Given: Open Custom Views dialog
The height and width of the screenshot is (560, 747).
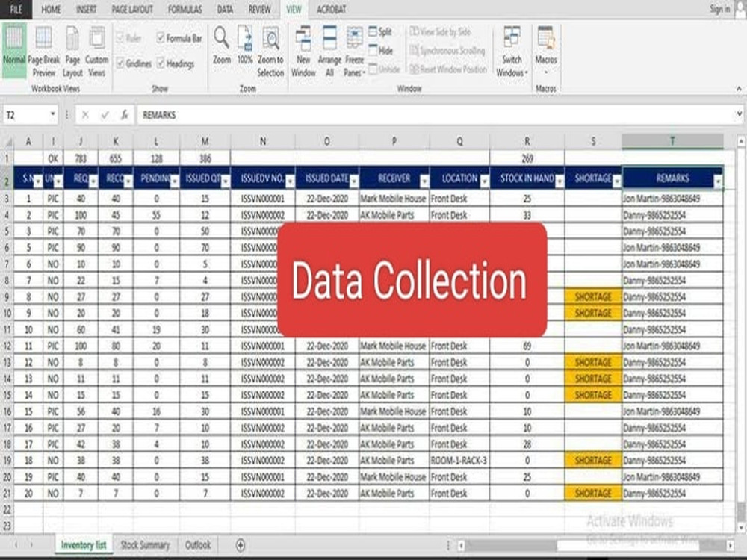Looking at the screenshot, I should 96,51.
